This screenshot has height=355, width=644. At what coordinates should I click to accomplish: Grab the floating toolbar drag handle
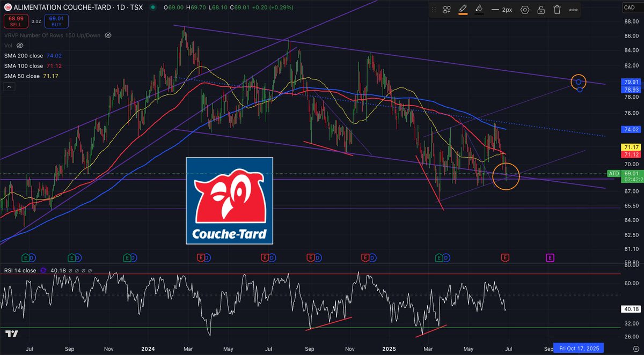(433, 10)
